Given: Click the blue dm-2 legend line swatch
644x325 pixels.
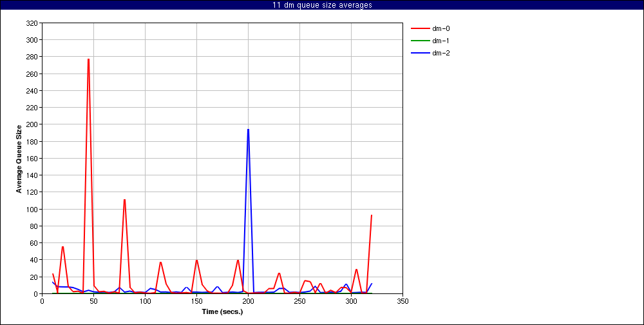Looking at the screenshot, I should click(419, 53).
